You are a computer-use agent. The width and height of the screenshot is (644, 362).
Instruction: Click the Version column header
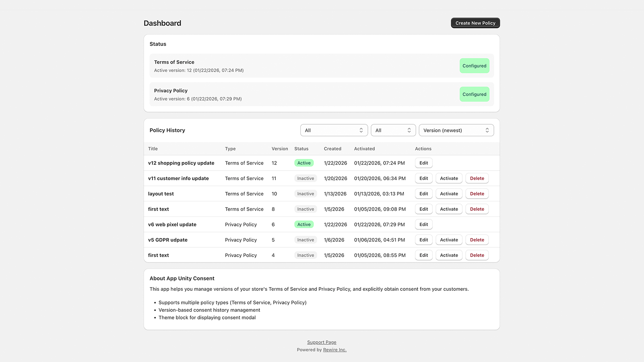tap(280, 149)
